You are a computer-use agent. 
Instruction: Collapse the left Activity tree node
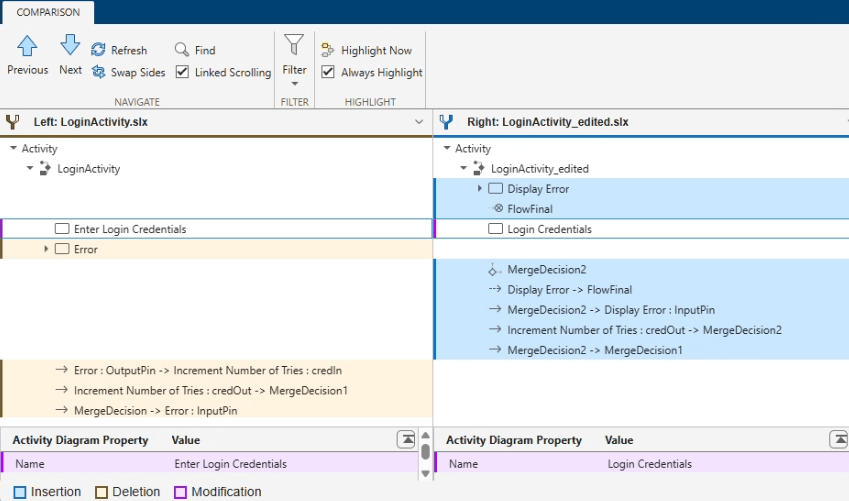tap(14, 148)
